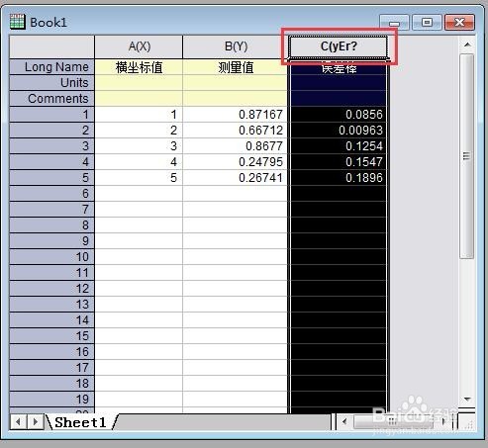Screen dimensions: 488x448
Task: Close the Book1 window
Action: [x=459, y=23]
